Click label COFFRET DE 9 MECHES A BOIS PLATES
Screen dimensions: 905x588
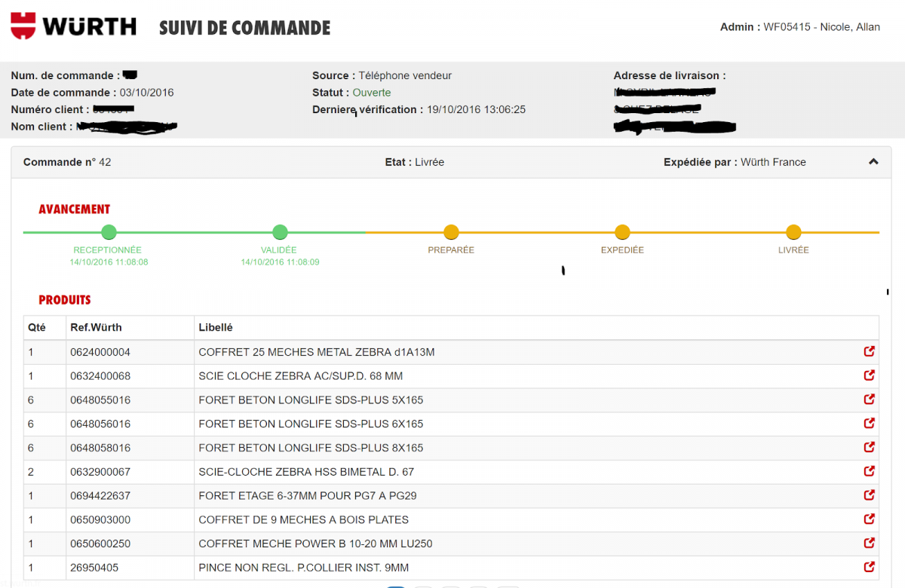click(304, 519)
